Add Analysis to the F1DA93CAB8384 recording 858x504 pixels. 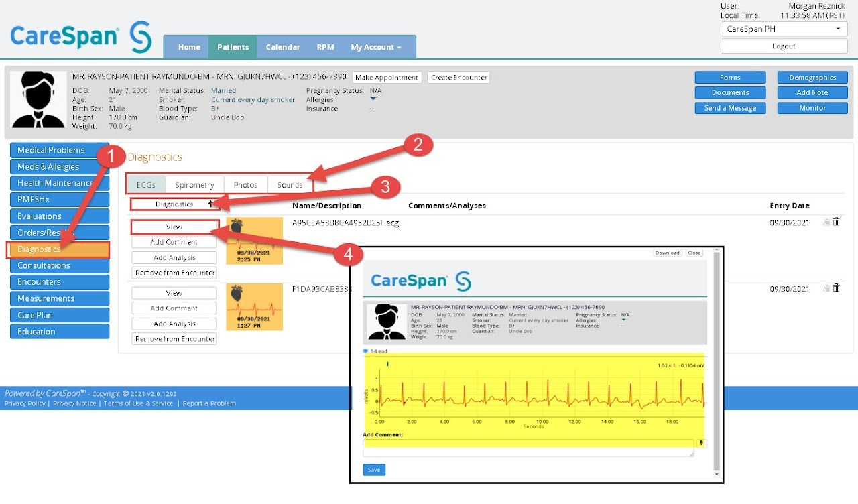click(174, 324)
